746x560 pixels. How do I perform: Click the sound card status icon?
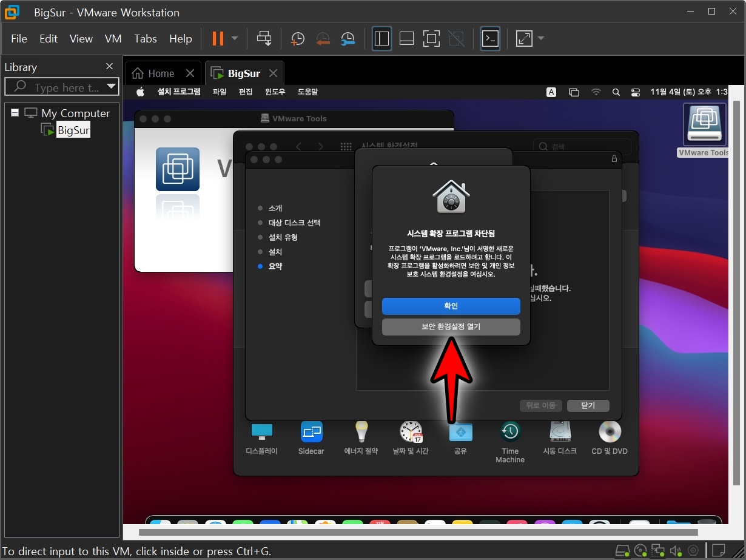click(x=676, y=551)
